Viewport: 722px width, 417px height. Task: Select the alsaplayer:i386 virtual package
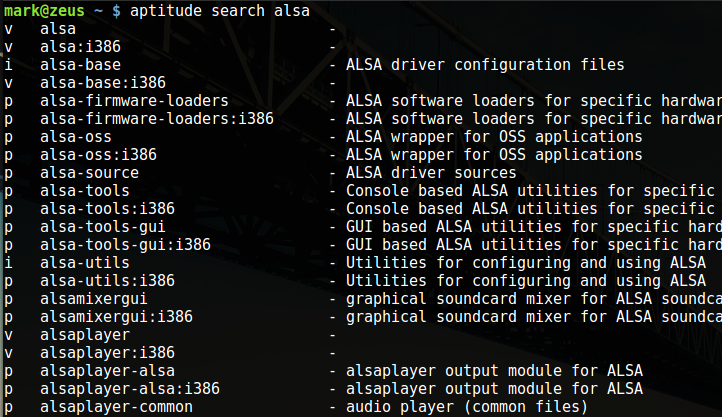point(107,353)
